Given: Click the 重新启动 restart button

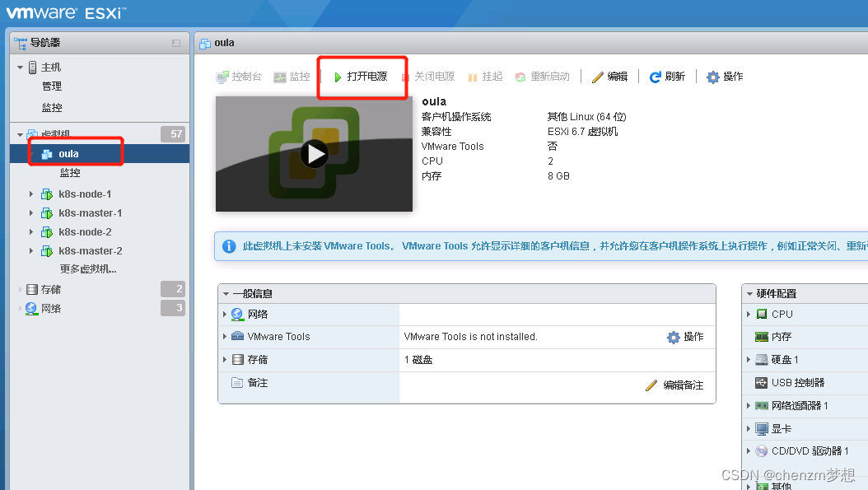Looking at the screenshot, I should tap(543, 77).
